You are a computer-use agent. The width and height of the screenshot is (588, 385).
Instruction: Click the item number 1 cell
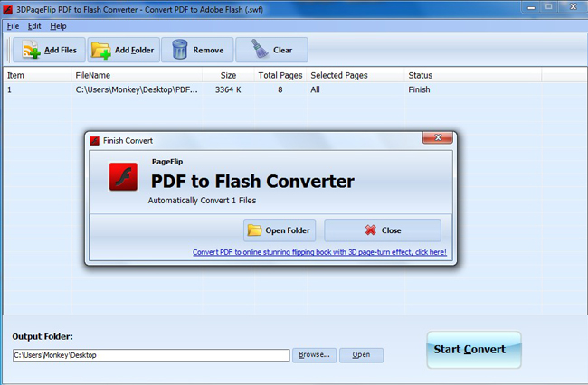coord(9,89)
